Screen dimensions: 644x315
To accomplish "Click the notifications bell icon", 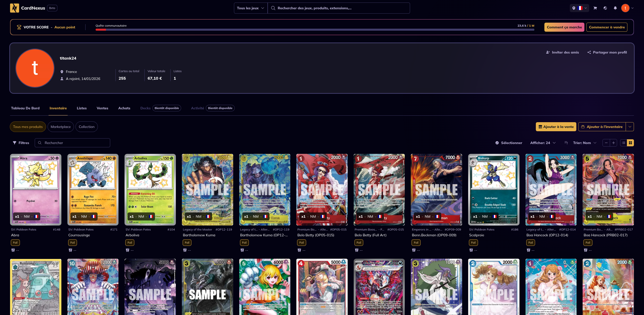I will (x=615, y=8).
